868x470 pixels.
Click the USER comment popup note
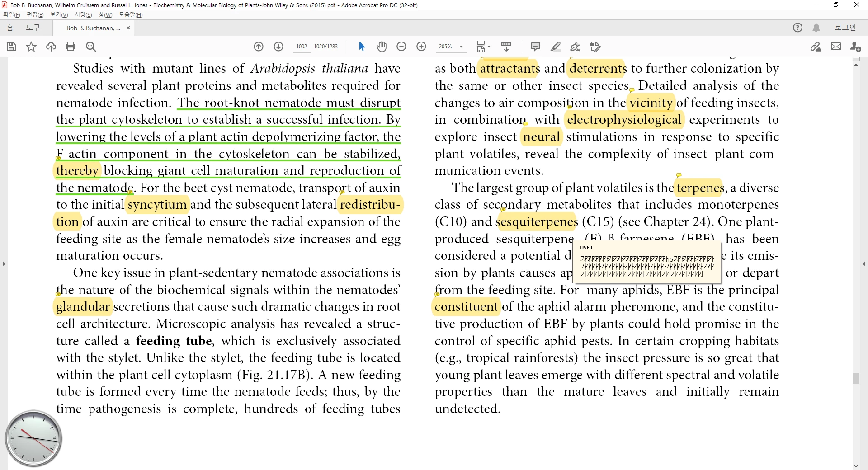(646, 262)
